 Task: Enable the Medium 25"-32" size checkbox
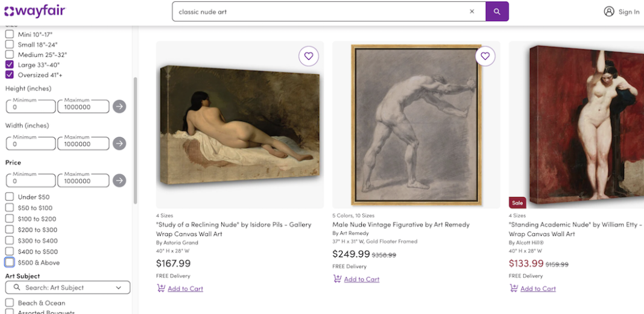pos(10,55)
